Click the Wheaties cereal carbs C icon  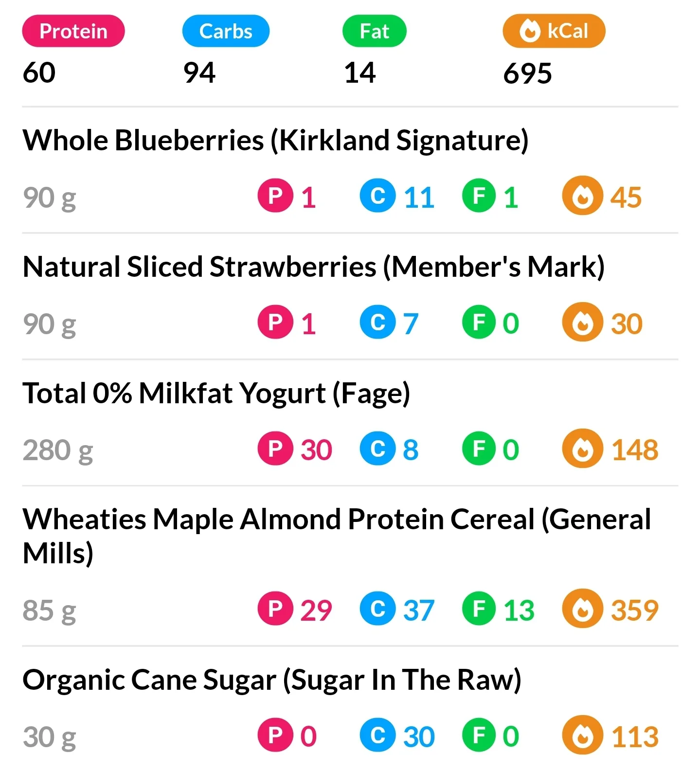click(x=377, y=609)
